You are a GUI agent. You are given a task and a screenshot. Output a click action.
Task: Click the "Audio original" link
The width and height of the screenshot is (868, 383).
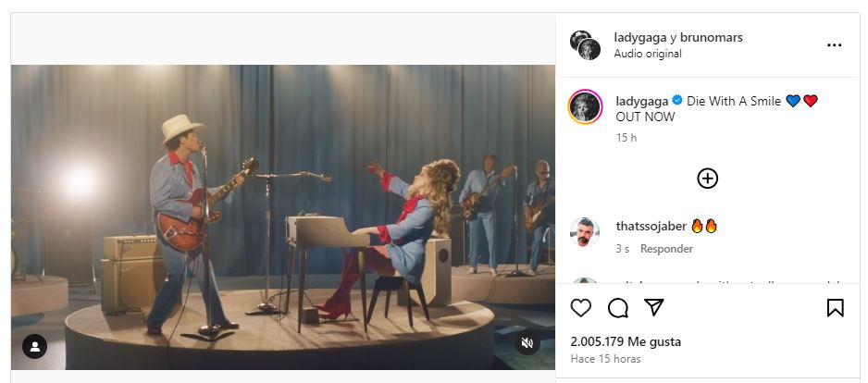tap(648, 54)
